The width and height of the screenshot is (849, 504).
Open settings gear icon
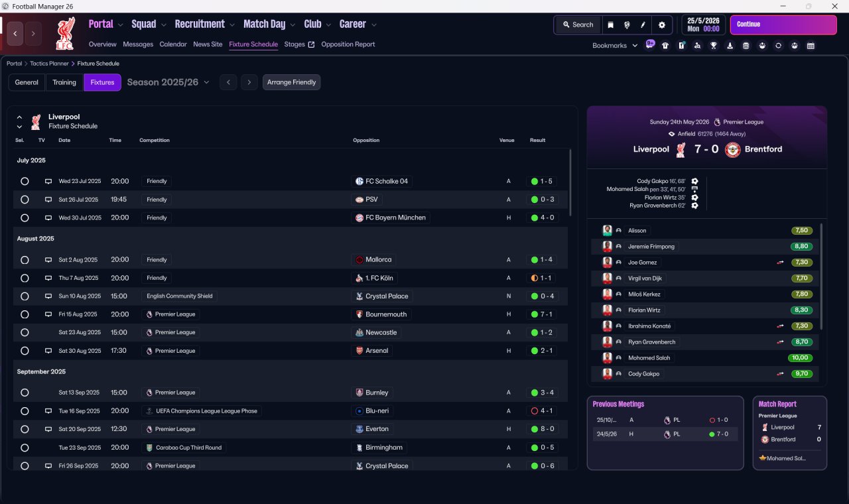(x=661, y=25)
